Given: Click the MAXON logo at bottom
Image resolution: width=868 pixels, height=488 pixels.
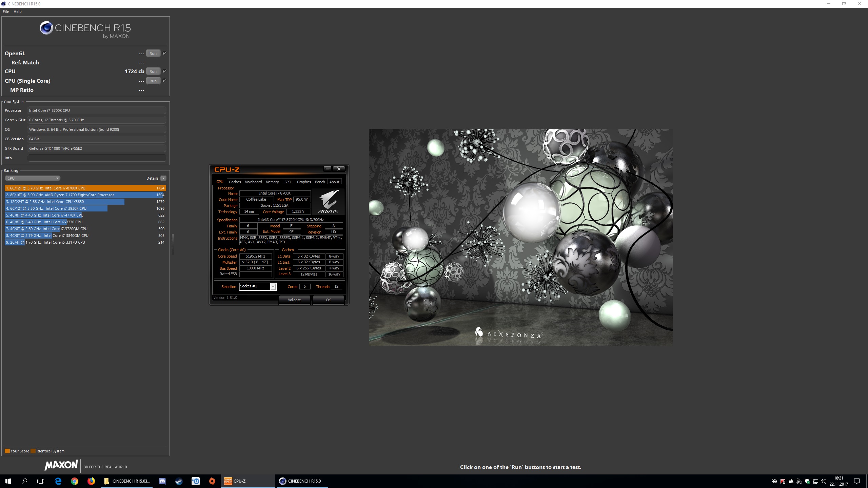Looking at the screenshot, I should (x=61, y=465).
